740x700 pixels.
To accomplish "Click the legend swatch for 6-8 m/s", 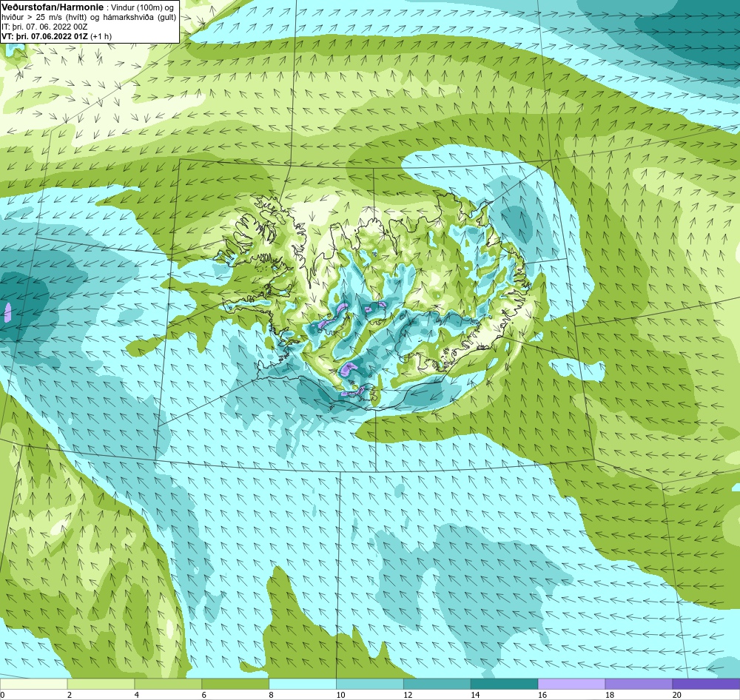I will [x=235, y=684].
